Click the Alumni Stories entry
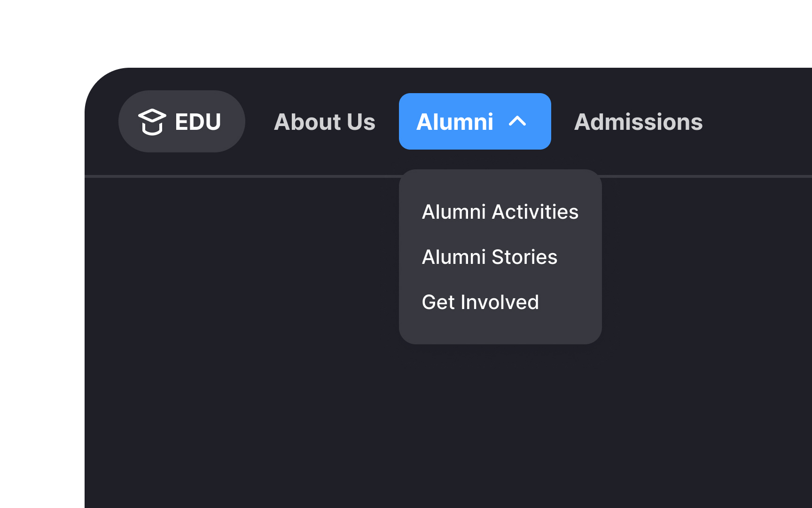 489,257
